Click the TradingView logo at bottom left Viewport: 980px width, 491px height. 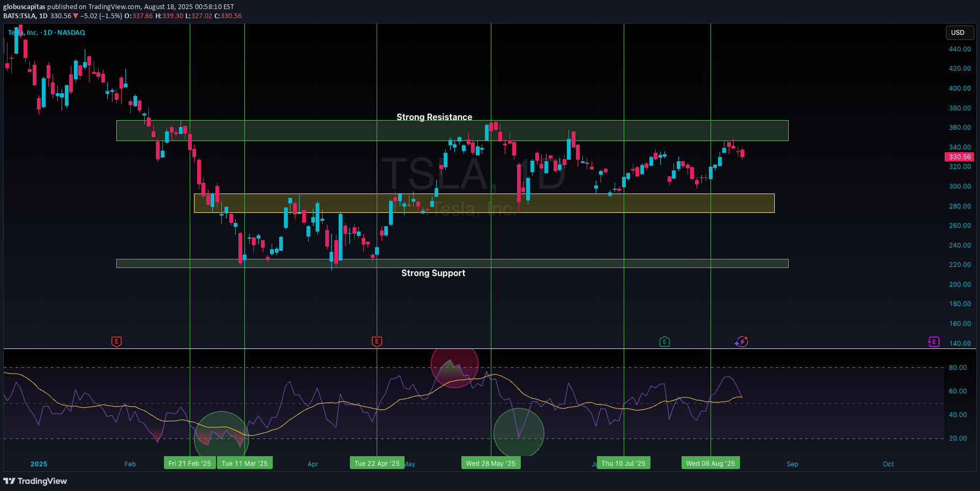pos(35,481)
